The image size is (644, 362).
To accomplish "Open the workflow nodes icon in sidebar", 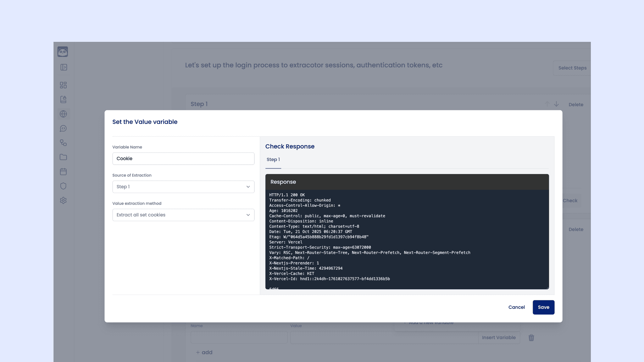I will tap(63, 143).
